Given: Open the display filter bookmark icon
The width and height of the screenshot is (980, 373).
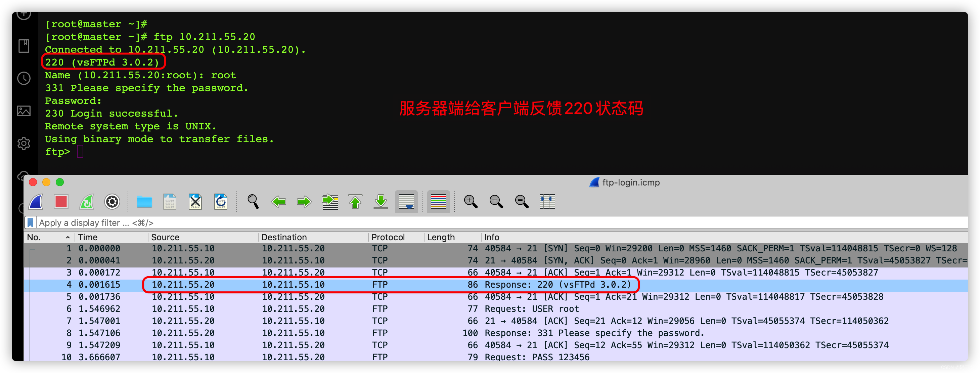Looking at the screenshot, I should (31, 223).
